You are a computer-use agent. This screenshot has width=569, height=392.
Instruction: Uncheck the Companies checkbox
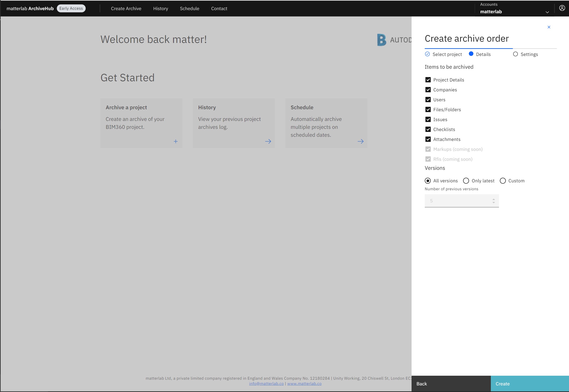click(428, 90)
